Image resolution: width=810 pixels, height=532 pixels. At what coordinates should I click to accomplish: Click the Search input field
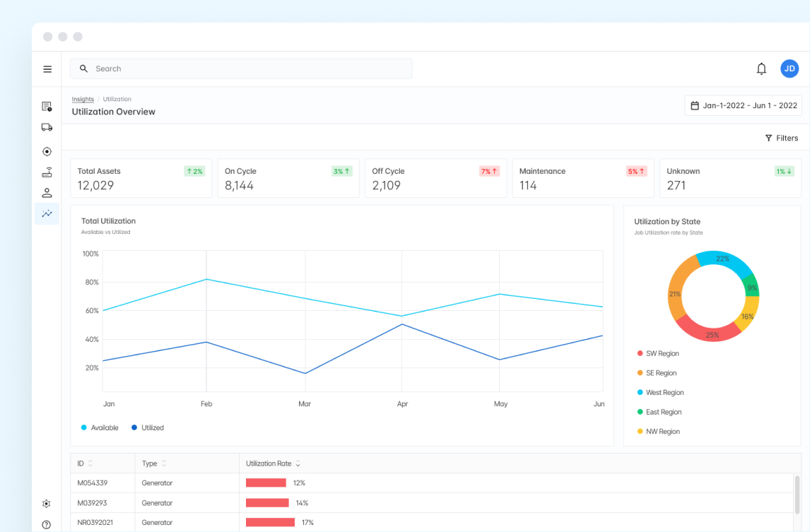coord(240,69)
